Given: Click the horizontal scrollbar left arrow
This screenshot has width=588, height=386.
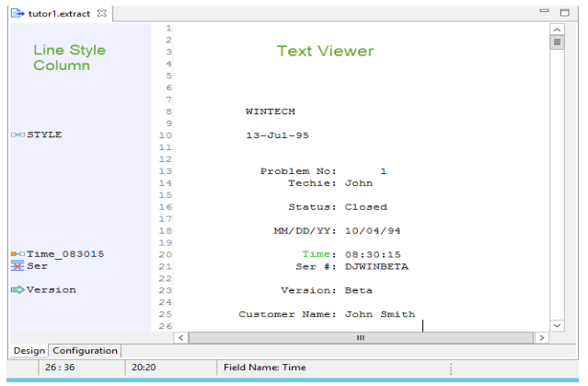Looking at the screenshot, I should pyautogui.click(x=180, y=338).
